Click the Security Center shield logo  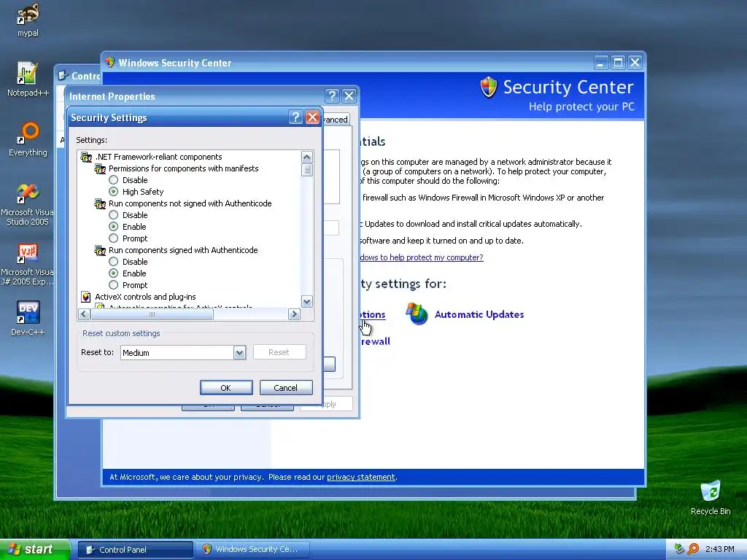click(489, 87)
